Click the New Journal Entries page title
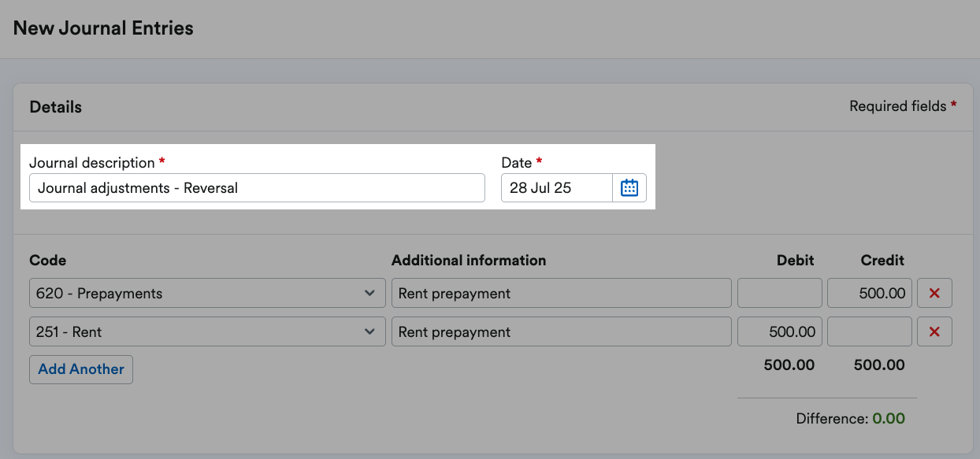The width and height of the screenshot is (980, 459). (102, 28)
